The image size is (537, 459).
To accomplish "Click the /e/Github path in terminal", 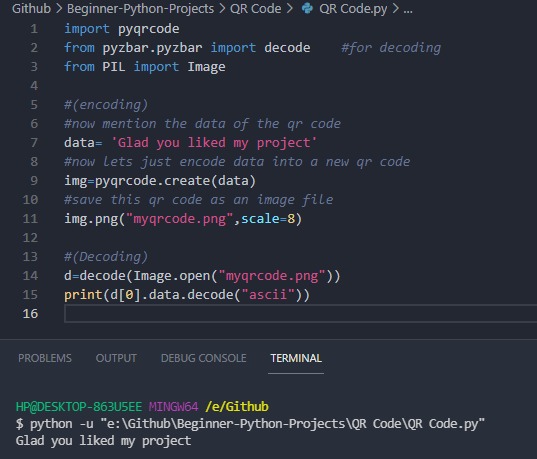I will [x=237, y=407].
